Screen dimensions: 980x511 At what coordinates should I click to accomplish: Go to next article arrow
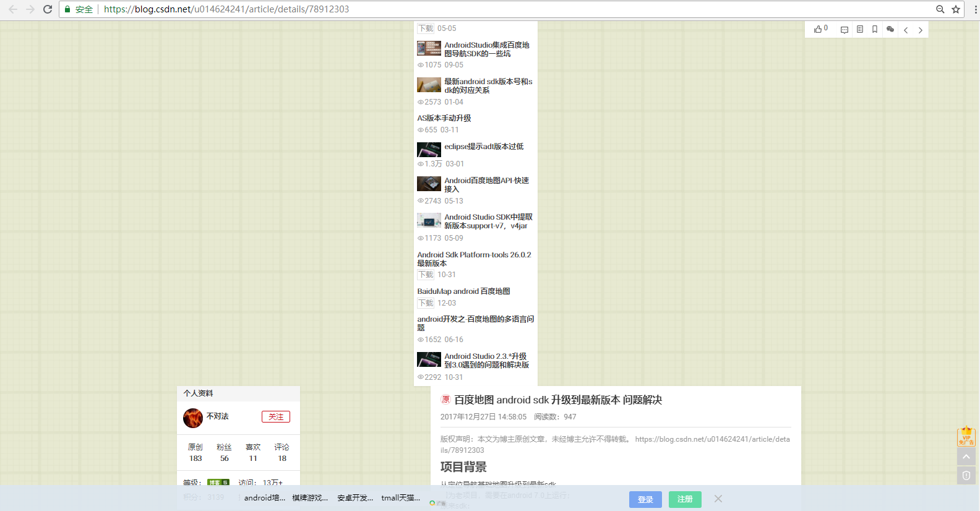pos(921,30)
